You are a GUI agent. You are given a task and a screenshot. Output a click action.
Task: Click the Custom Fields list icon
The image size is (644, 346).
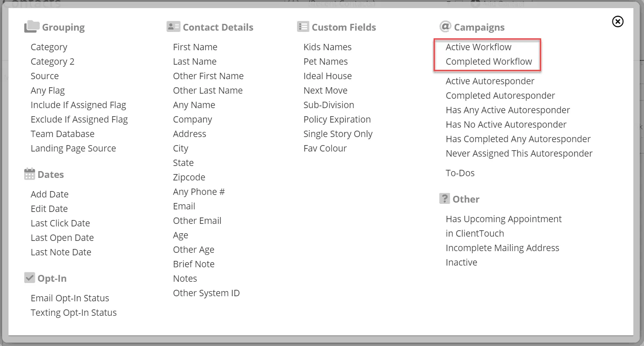[303, 27]
